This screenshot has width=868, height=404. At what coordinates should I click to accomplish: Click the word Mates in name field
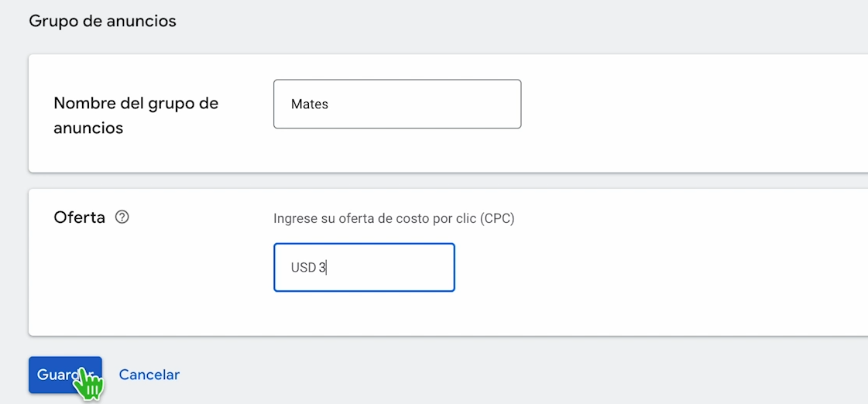click(310, 104)
